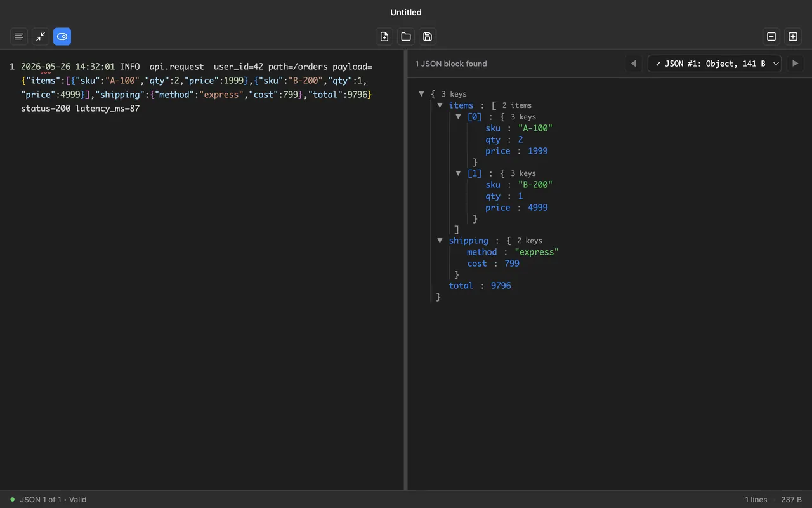Image resolution: width=812 pixels, height=508 pixels.
Task: Click the open folder icon
Action: coord(406,37)
